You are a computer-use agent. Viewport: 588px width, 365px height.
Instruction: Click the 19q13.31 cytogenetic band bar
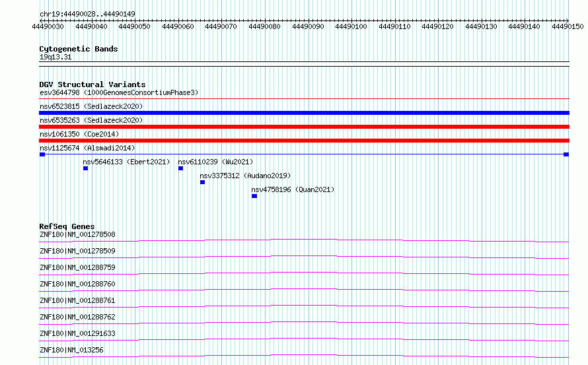click(x=304, y=64)
